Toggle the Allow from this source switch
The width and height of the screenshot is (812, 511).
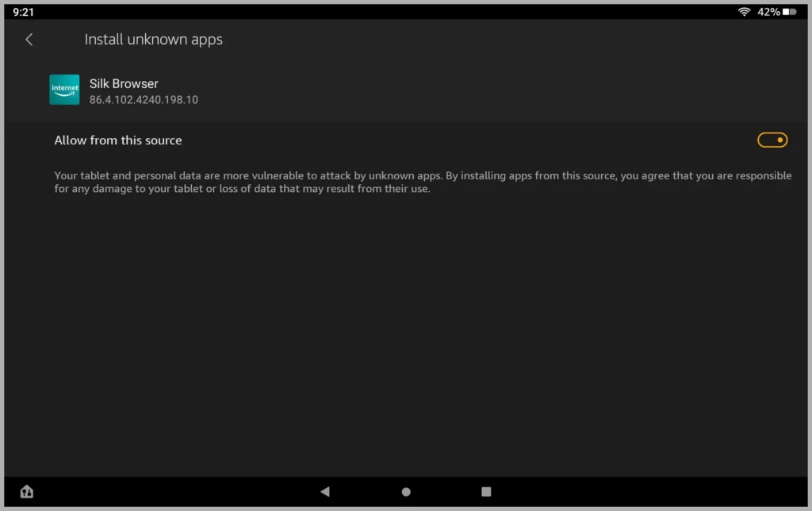pyautogui.click(x=772, y=140)
